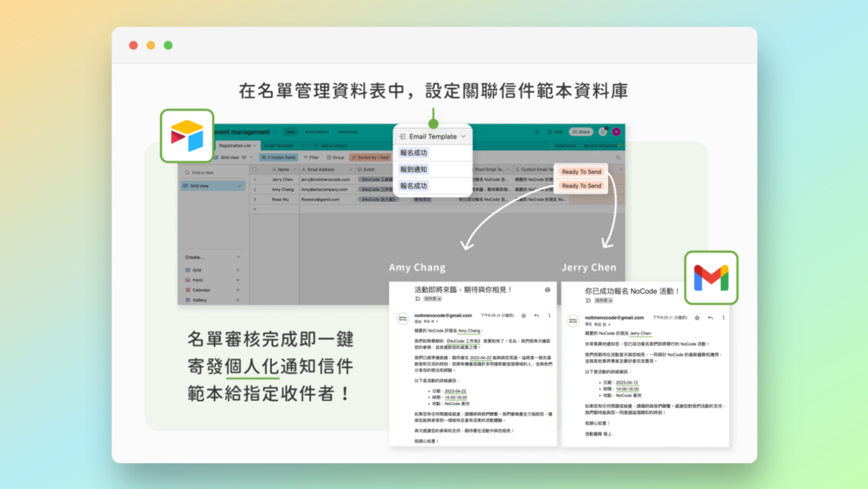This screenshot has height=489, width=868.
Task: Click the 3 hidden fields button
Action: pos(278,157)
